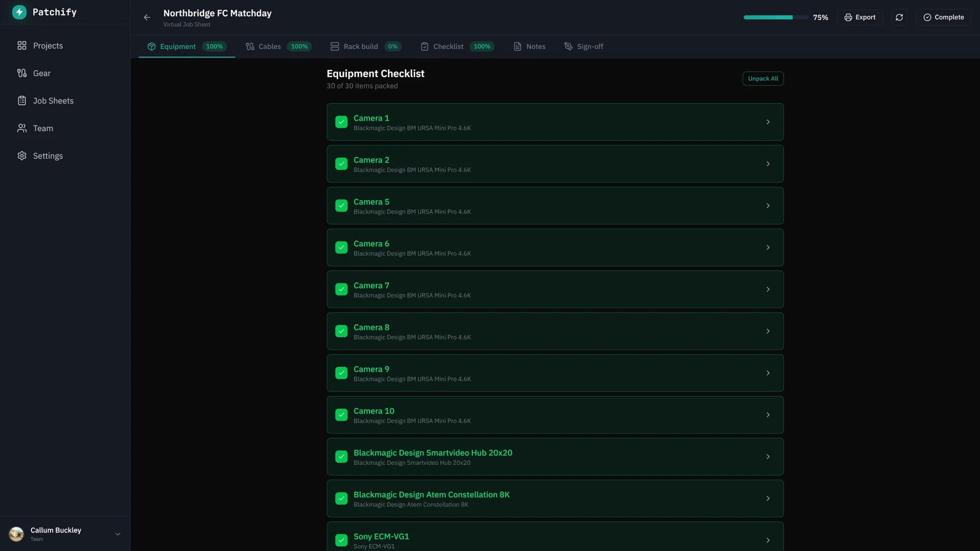Select the Checklist 100% badge

pos(482,46)
